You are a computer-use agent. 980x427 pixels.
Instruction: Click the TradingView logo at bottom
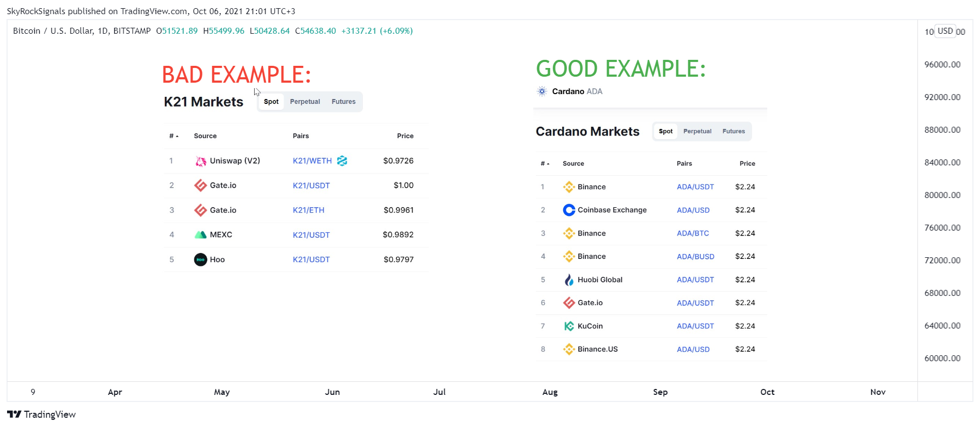(x=41, y=414)
